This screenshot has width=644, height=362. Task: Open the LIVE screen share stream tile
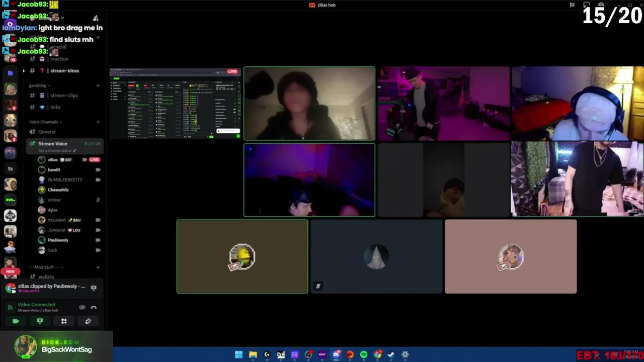coord(175,103)
